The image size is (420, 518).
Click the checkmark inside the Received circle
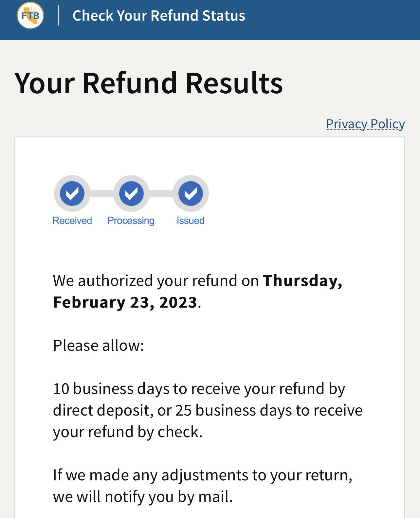(x=72, y=194)
